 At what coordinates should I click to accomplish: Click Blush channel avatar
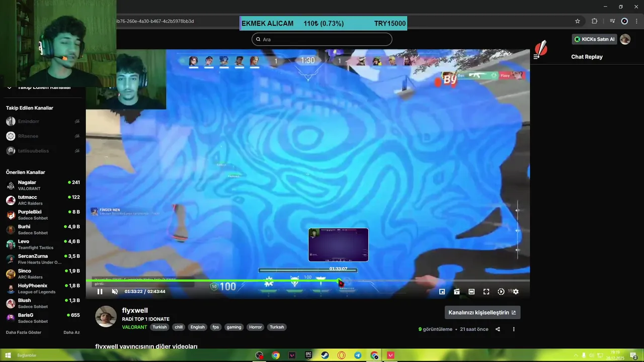click(11, 303)
